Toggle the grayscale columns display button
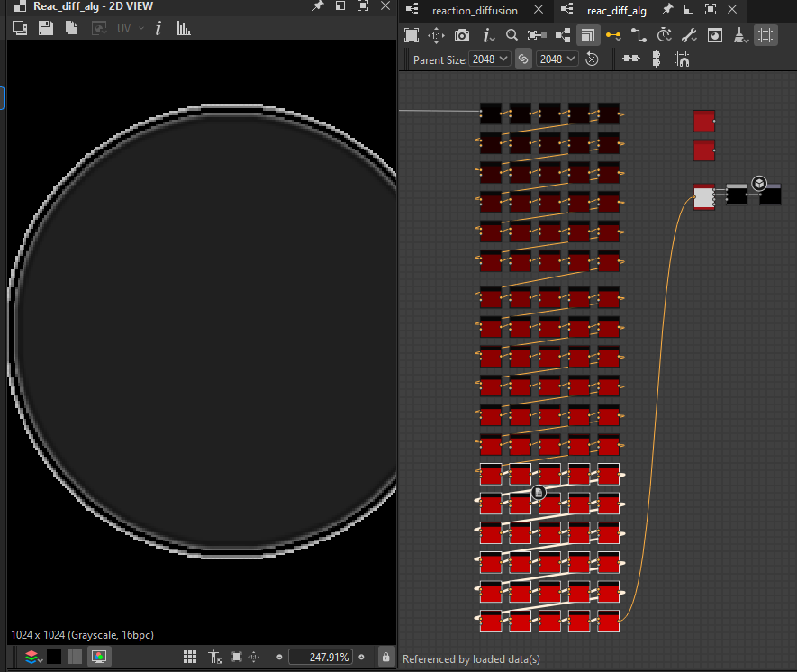This screenshot has height=672, width=797. click(x=75, y=657)
